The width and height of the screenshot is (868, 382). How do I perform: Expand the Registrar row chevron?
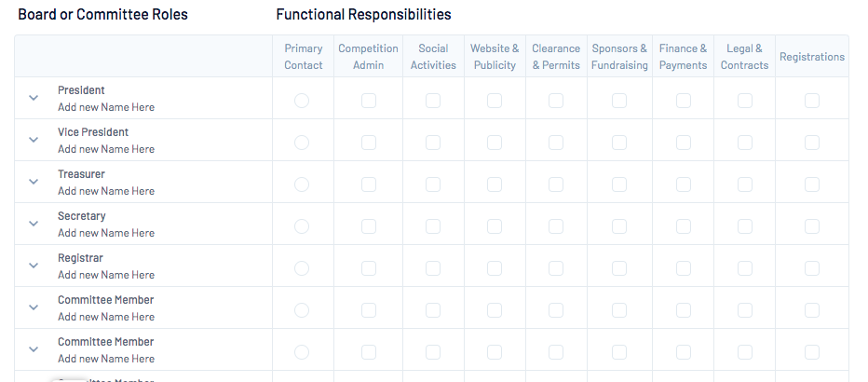[x=34, y=266]
